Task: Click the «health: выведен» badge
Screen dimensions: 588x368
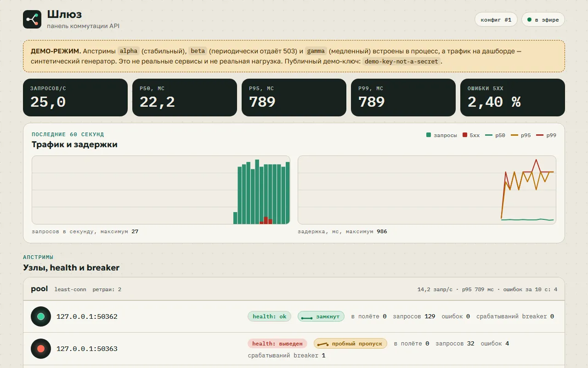Action: tap(277, 344)
